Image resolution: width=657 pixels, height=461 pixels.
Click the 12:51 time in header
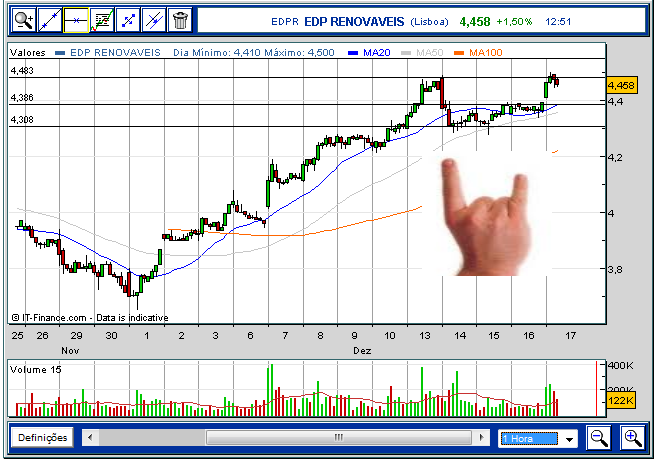point(558,22)
